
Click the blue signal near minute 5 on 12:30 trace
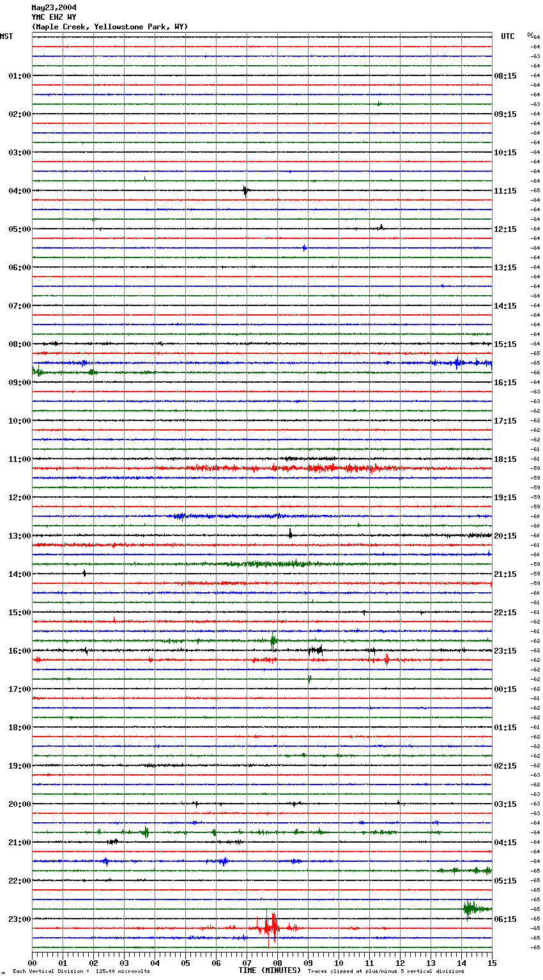pos(180,516)
